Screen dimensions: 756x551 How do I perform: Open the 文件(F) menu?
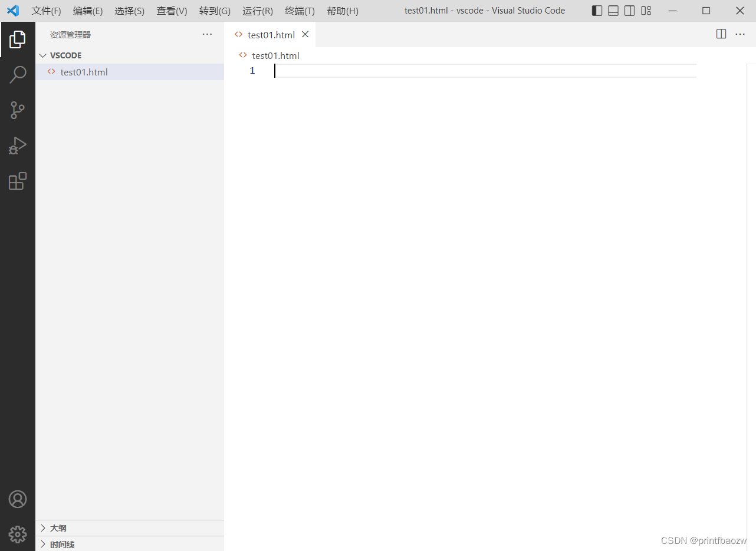pos(46,11)
